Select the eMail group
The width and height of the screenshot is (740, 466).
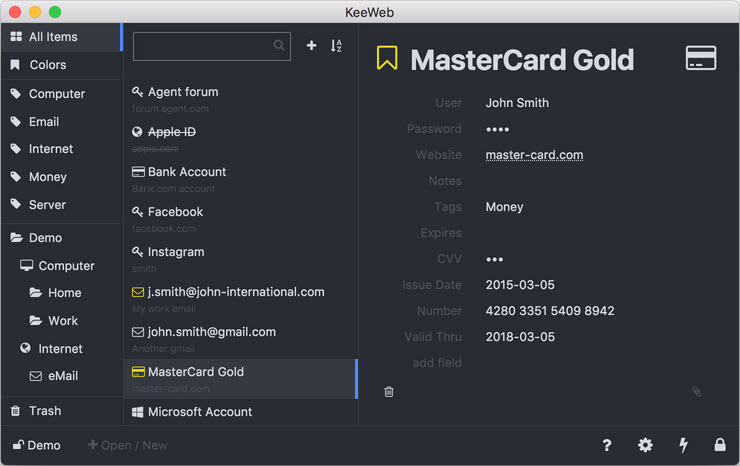61,376
